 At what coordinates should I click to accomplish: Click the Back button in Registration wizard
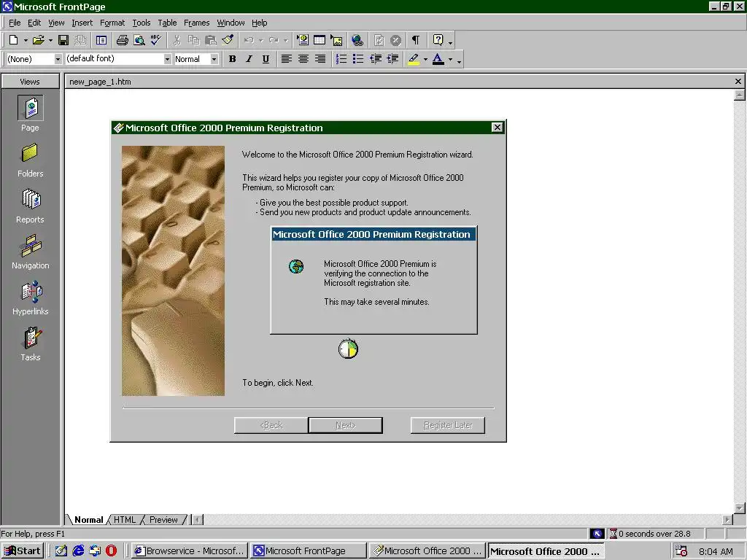271,425
